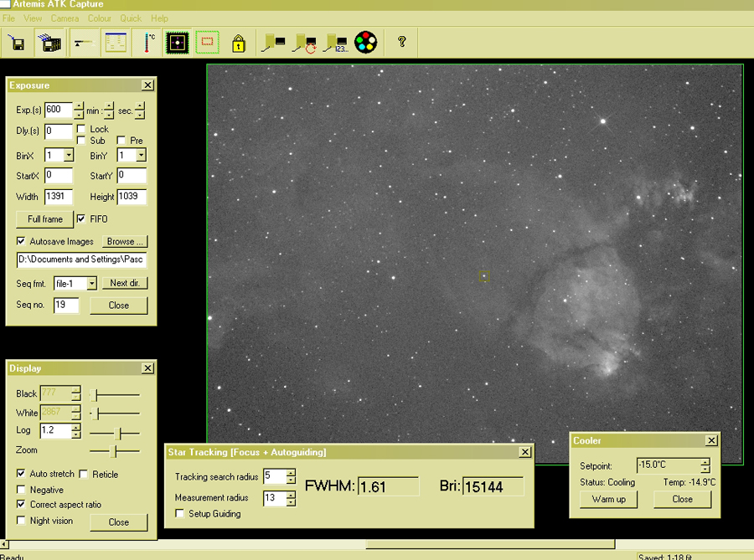Open the Colour menu
754x560 pixels.
(x=100, y=18)
